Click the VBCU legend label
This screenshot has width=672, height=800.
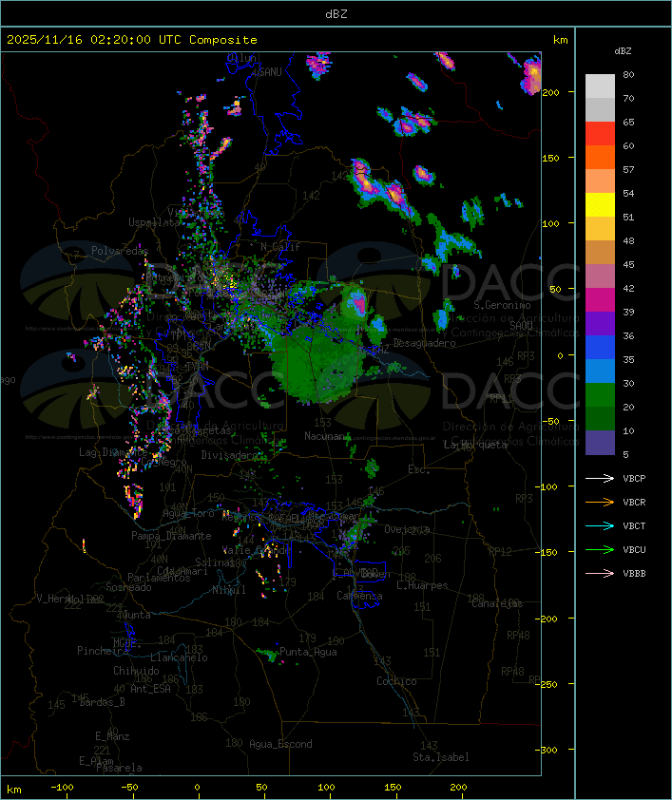(634, 549)
